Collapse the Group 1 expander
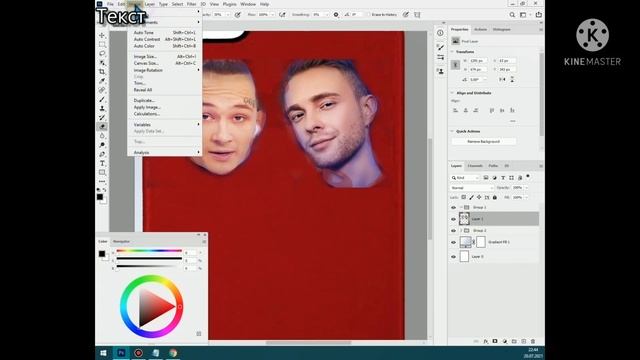The width and height of the screenshot is (640, 360). point(461,207)
